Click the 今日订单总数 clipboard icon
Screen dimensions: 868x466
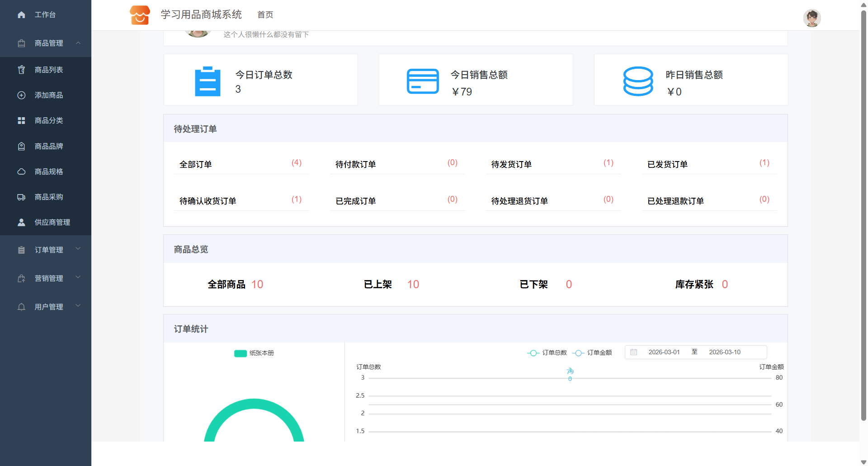[x=208, y=81]
